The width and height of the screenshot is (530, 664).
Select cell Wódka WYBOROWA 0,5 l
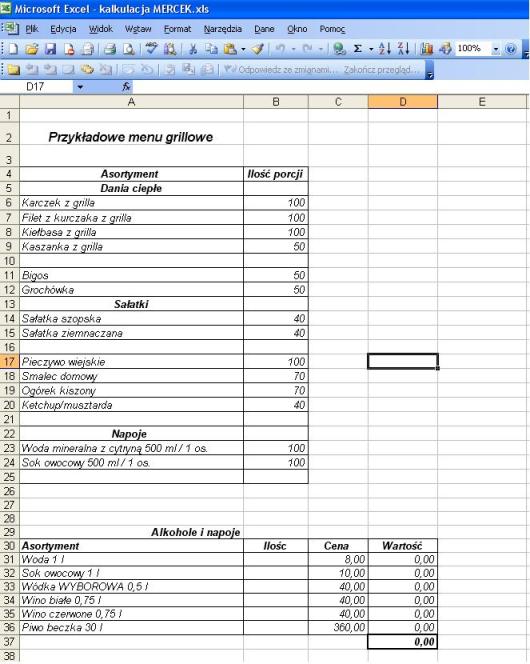tap(131, 587)
